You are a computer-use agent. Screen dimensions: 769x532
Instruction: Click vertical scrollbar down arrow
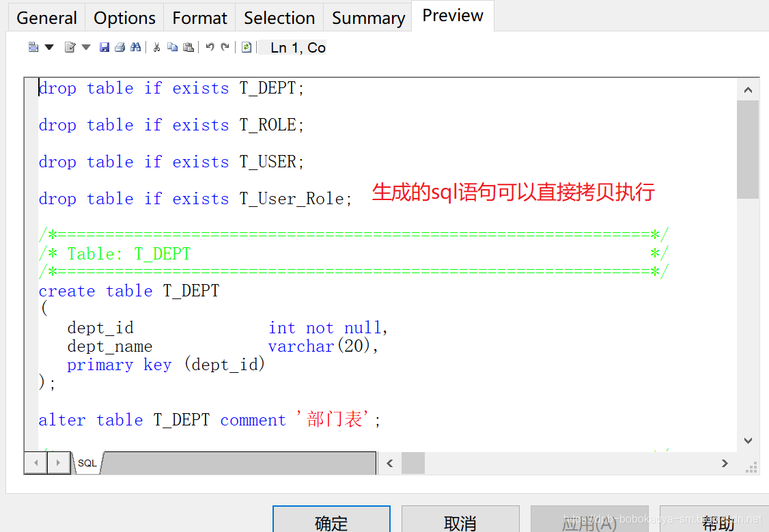pyautogui.click(x=748, y=440)
